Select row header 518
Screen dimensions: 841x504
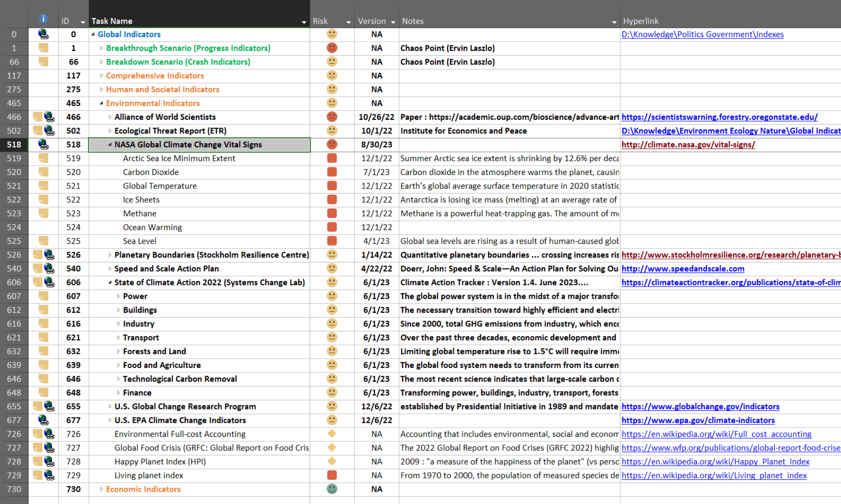14,144
